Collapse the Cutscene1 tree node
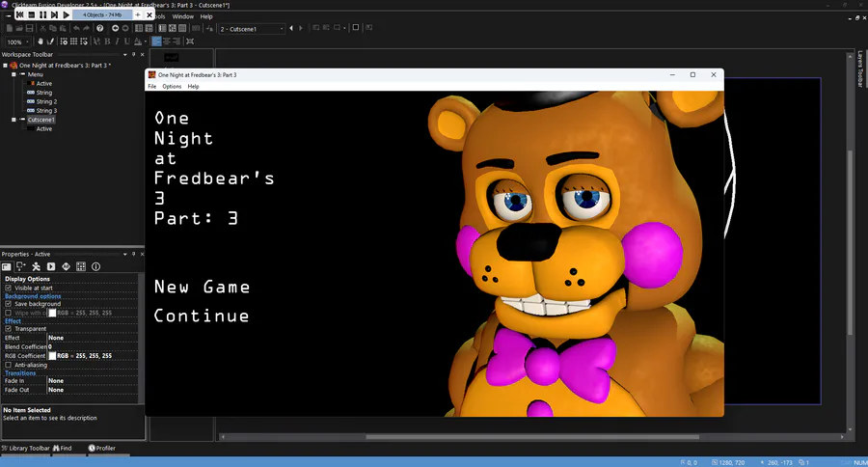Screen dimensions: 868x467 [14, 120]
